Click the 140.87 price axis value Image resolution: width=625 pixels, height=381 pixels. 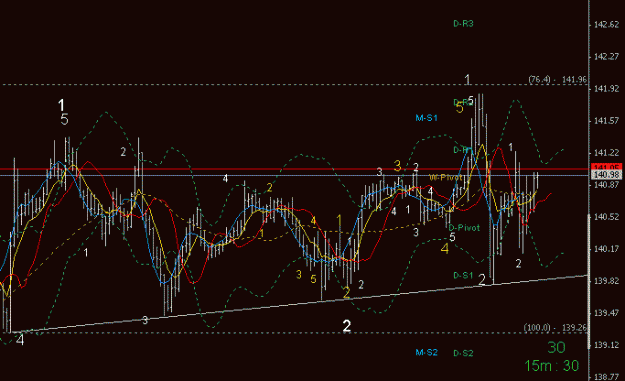tap(606, 185)
